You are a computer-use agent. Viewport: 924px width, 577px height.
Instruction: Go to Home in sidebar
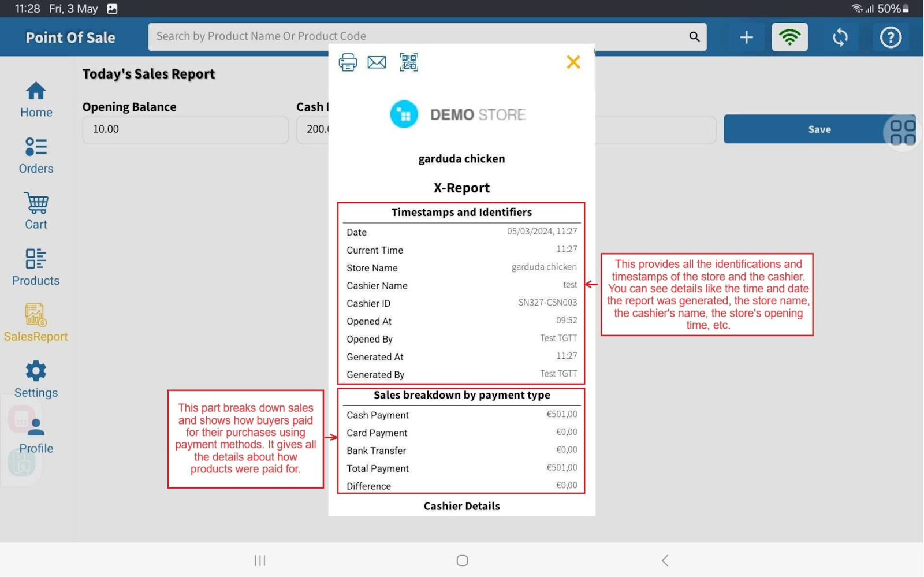pyautogui.click(x=36, y=100)
